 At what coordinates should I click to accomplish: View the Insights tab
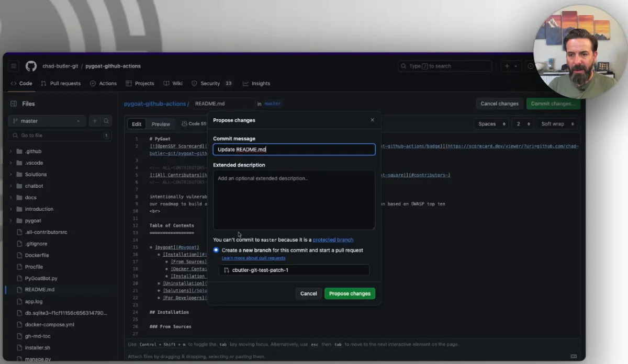click(x=256, y=83)
